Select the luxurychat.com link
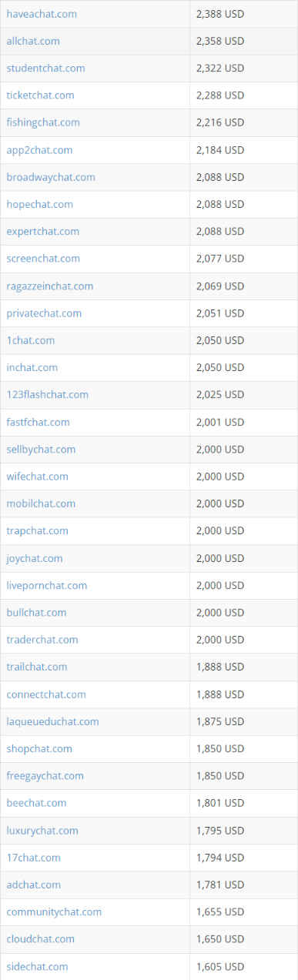The width and height of the screenshot is (298, 980). point(42,831)
